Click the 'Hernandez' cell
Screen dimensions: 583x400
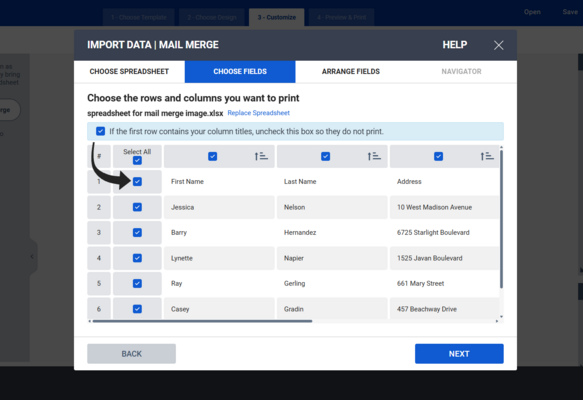(x=332, y=232)
